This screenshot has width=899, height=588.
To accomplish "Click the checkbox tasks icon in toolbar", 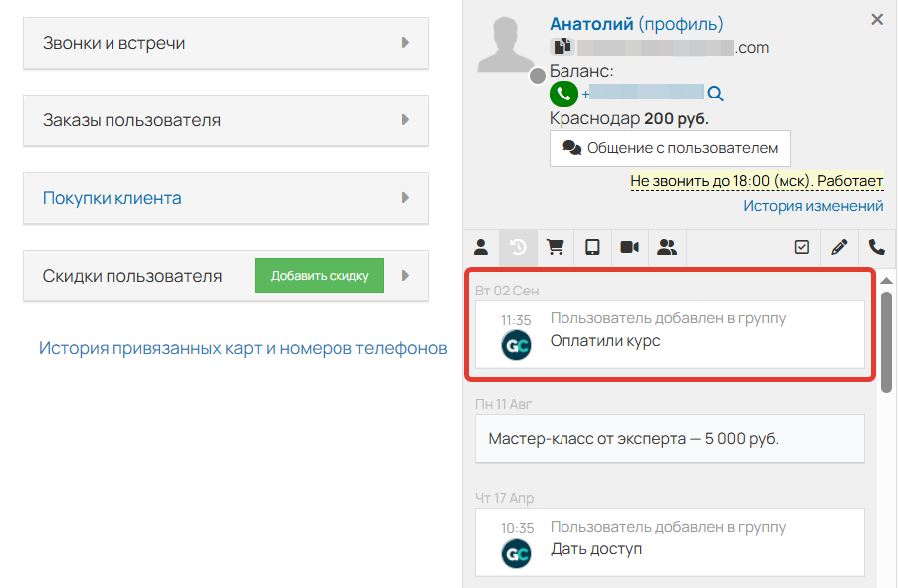I will pyautogui.click(x=801, y=247).
